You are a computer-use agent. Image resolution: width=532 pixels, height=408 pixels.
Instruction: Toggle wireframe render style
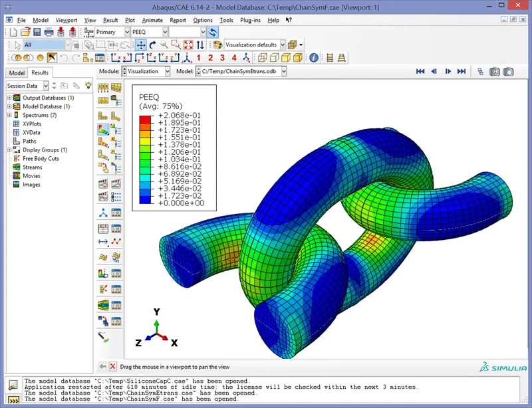point(261,58)
